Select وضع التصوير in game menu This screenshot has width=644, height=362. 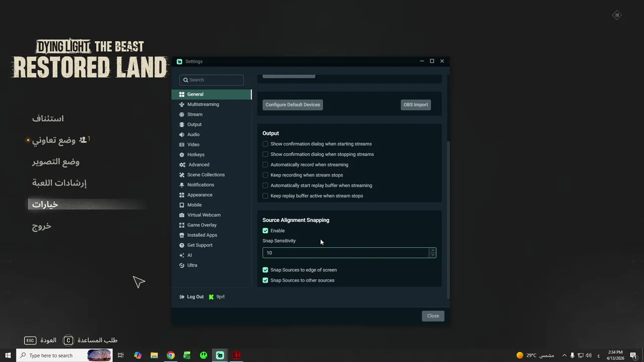56,162
